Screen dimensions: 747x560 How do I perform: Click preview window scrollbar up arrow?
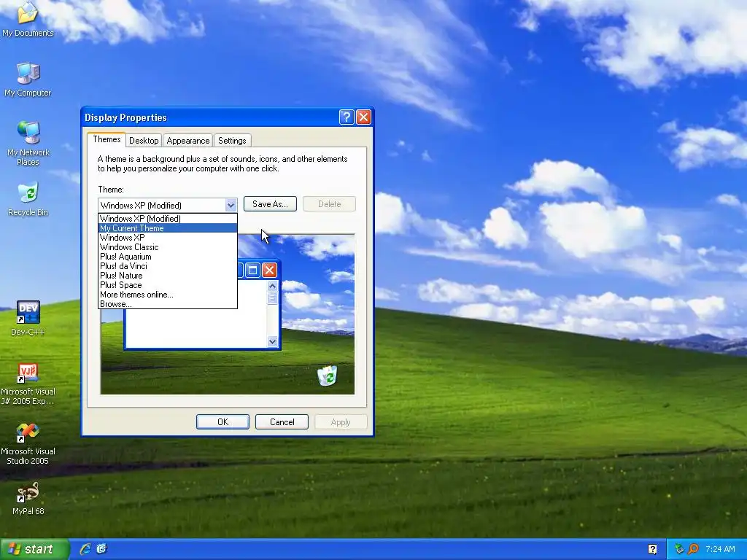[x=273, y=286]
